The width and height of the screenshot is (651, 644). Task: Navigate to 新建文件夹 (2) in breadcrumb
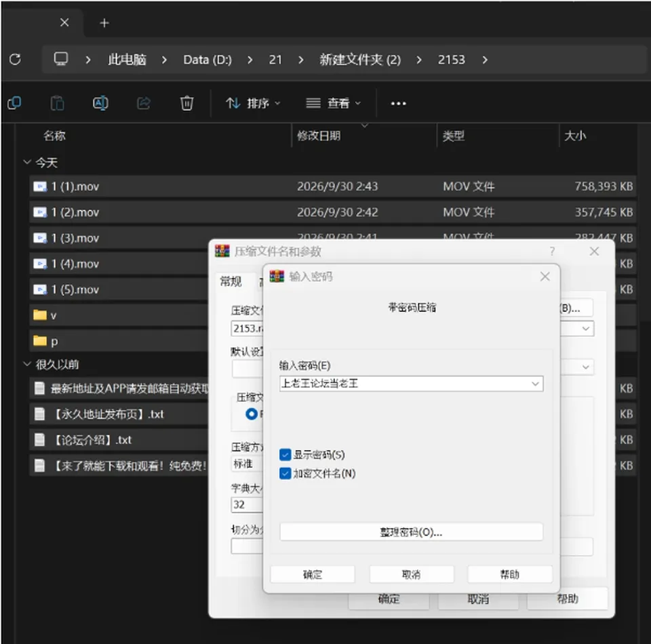(360, 60)
